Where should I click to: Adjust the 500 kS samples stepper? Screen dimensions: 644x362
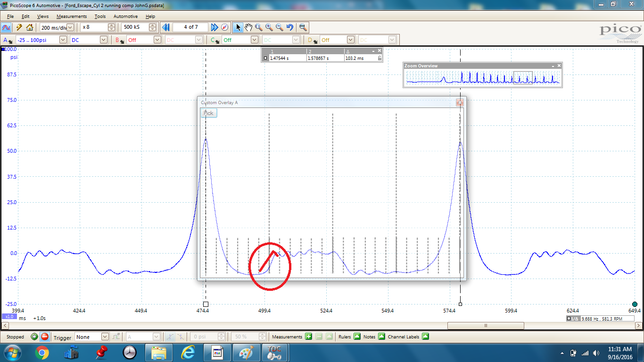tap(151, 27)
